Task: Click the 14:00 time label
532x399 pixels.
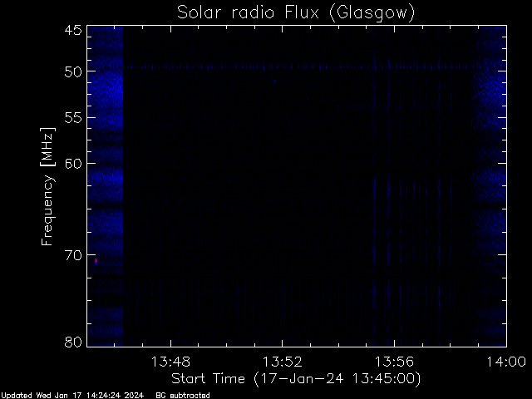Action: click(x=506, y=362)
